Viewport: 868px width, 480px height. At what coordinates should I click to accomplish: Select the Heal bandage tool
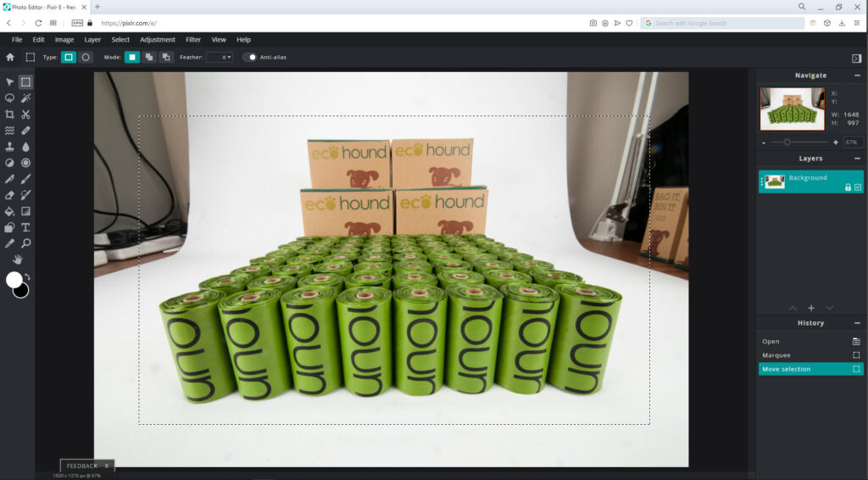click(25, 131)
